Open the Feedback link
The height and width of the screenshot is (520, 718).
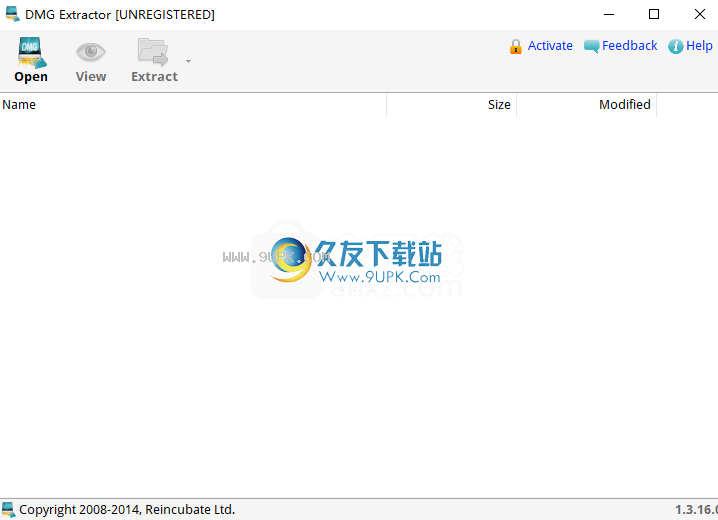[629, 46]
